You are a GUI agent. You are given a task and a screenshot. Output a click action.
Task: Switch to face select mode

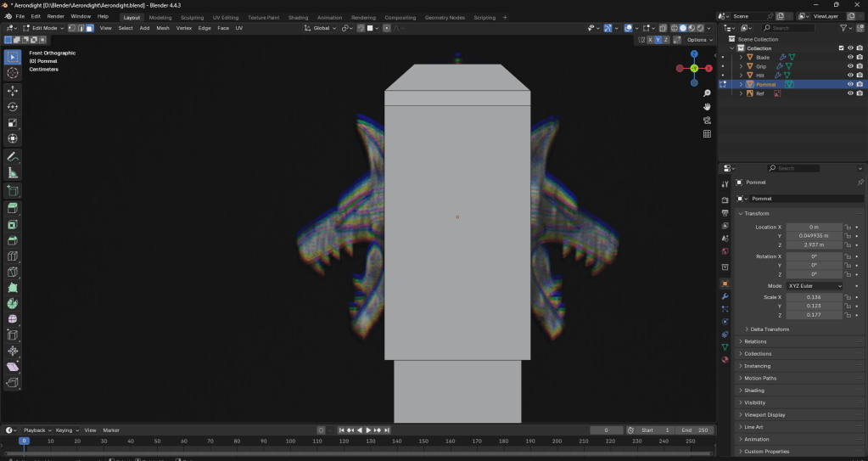(92, 28)
